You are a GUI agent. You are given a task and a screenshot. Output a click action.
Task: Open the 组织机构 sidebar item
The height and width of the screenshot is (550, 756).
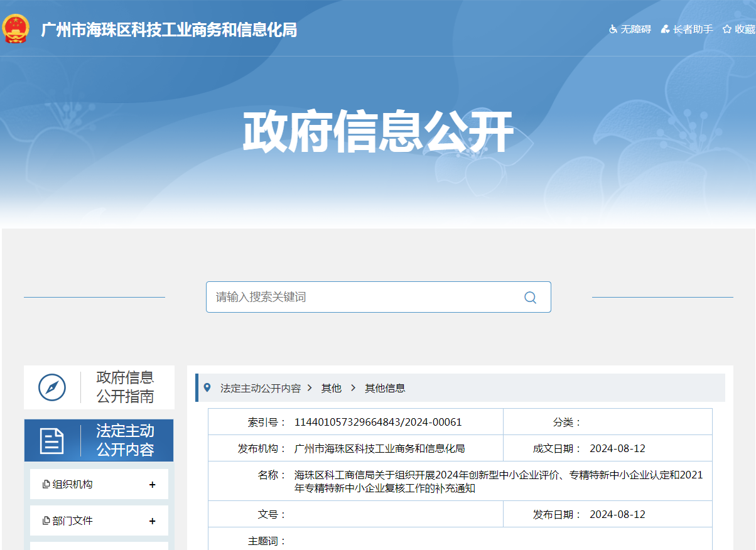(x=72, y=485)
